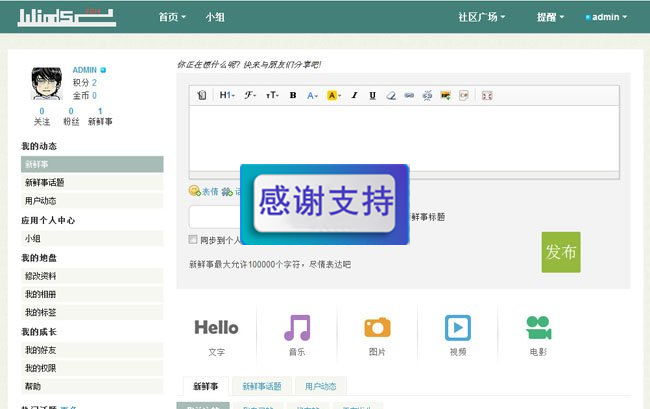Click the fullscreen editor icon
Screen dimensions: 650x409
click(x=487, y=96)
